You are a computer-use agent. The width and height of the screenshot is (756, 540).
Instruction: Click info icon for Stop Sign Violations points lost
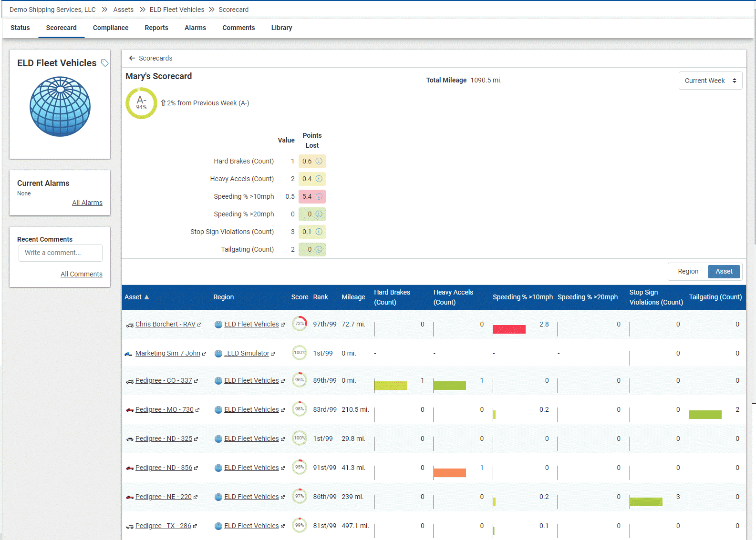319,232
